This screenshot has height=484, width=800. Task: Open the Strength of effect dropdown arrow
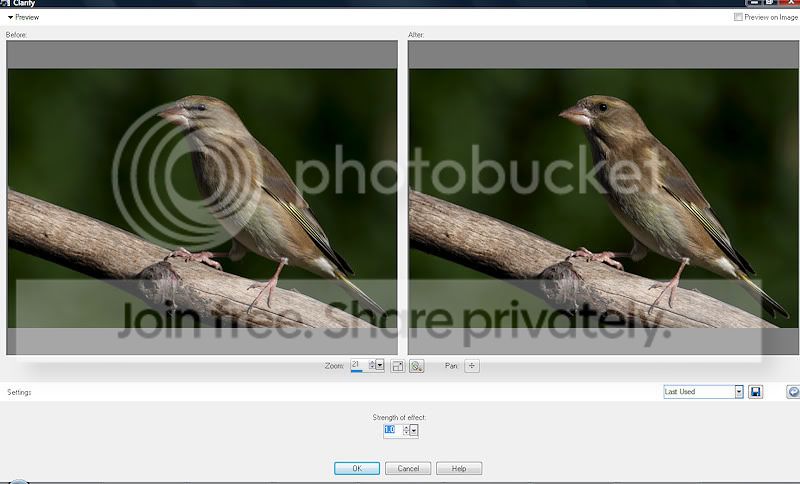click(x=414, y=431)
